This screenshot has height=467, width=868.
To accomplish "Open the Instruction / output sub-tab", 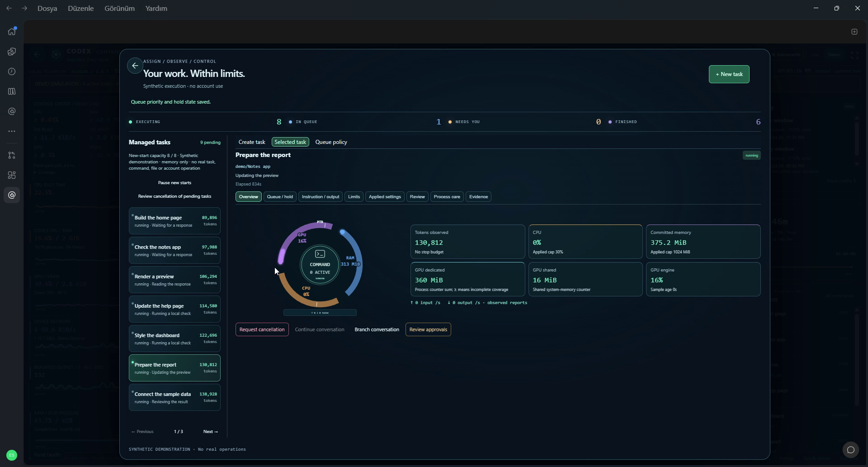I will pyautogui.click(x=321, y=196).
